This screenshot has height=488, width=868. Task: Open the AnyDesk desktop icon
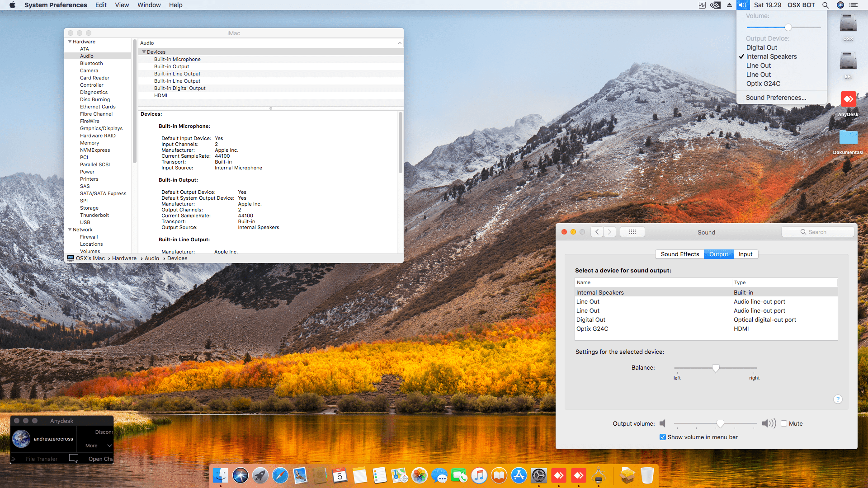(848, 99)
